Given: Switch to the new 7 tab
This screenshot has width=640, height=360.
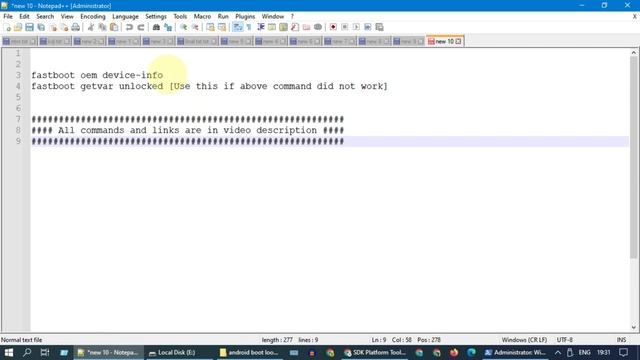Looking at the screenshot, I should (x=340, y=41).
